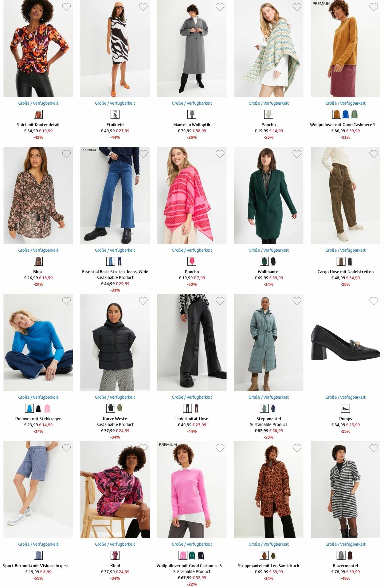The width and height of the screenshot is (384, 588).
Task: Expand Größe / Verfügbarkeit under Wollmantel
Action: [x=268, y=250]
